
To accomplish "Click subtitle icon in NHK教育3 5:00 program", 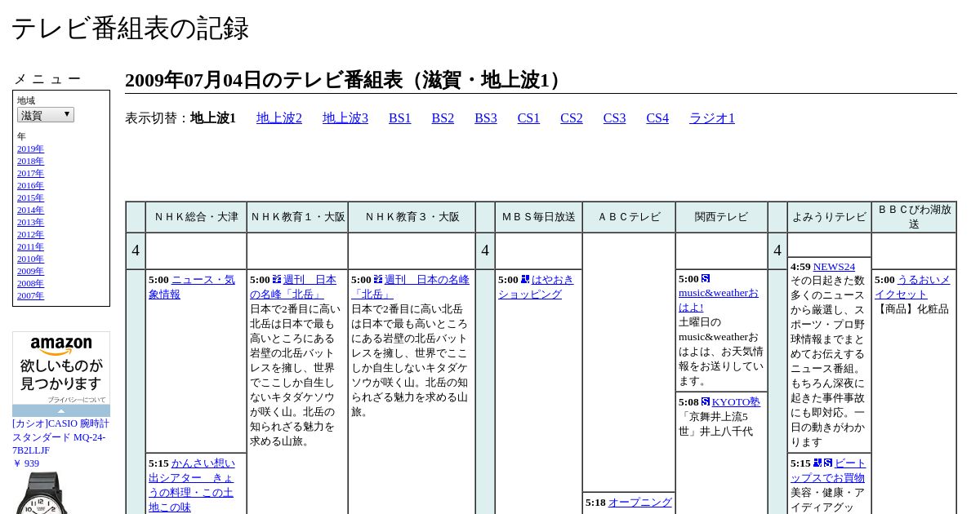I will [378, 279].
